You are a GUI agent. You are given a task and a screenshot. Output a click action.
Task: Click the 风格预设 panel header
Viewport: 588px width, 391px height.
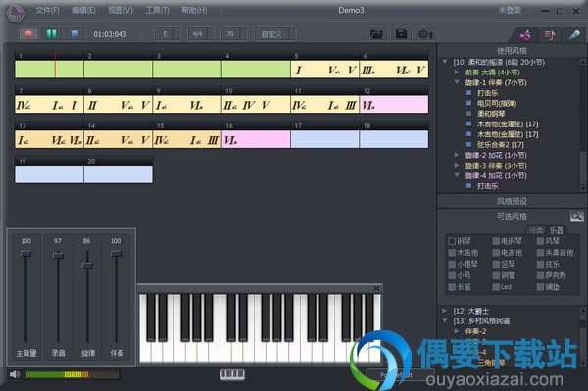(512, 201)
